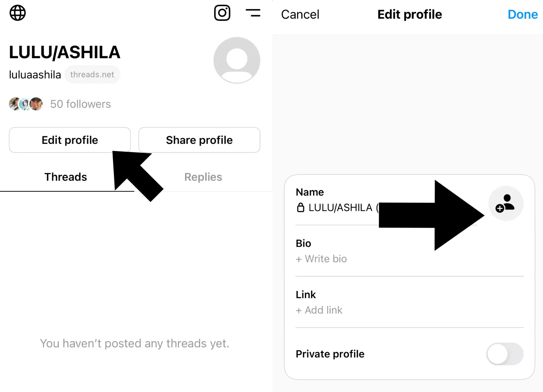
Task: Switch to the Threads tab
Action: (66, 177)
